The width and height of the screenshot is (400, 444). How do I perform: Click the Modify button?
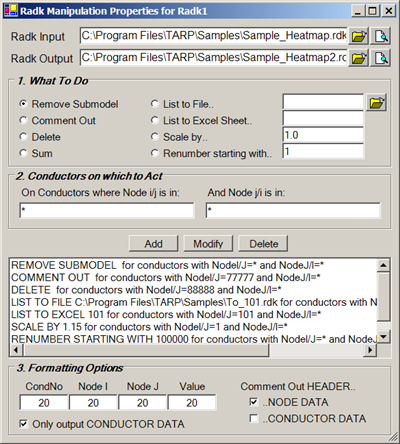(x=208, y=244)
